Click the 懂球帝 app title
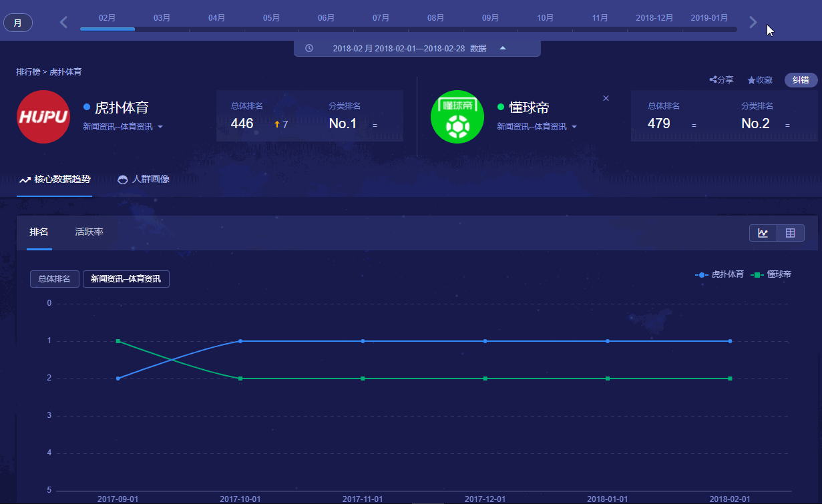Viewport: 822px width, 504px height. click(529, 107)
